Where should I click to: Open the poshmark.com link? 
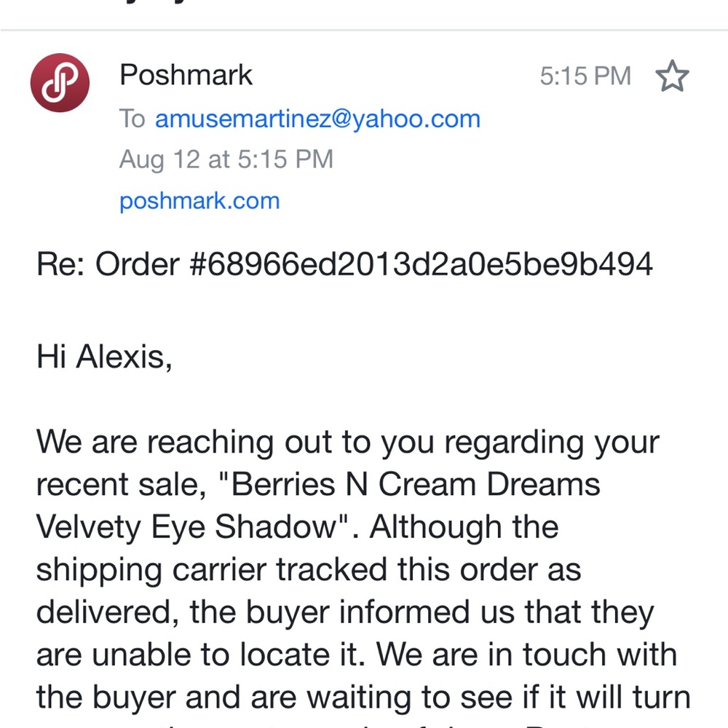pyautogui.click(x=199, y=200)
